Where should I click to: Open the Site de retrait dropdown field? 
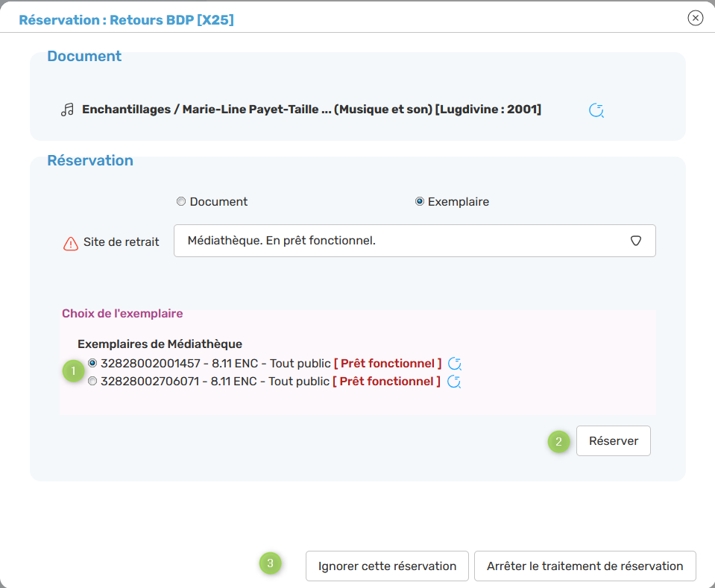(x=403, y=241)
